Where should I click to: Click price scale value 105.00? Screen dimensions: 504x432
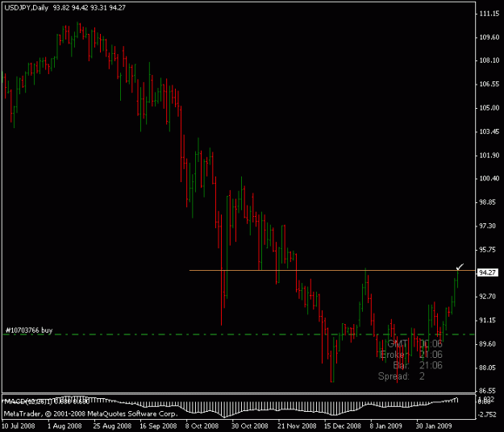tap(489, 108)
